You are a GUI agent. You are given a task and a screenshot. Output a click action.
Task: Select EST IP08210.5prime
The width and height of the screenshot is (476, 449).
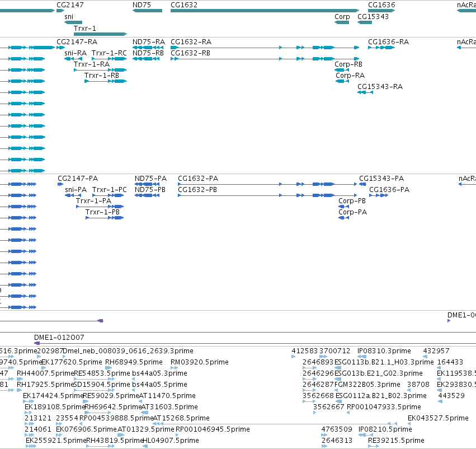pyautogui.click(x=385, y=429)
